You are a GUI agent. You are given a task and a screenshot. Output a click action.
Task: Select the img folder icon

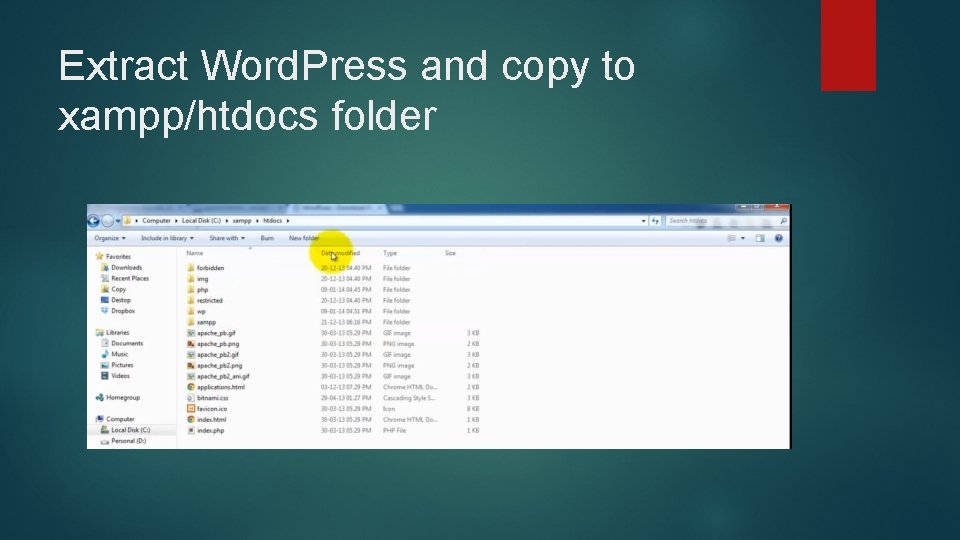click(x=190, y=279)
